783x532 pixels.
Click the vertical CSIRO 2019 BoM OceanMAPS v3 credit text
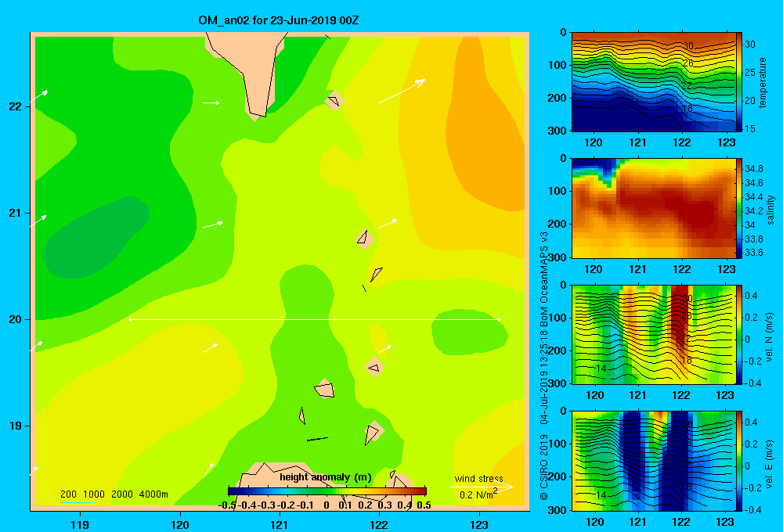pos(544,366)
